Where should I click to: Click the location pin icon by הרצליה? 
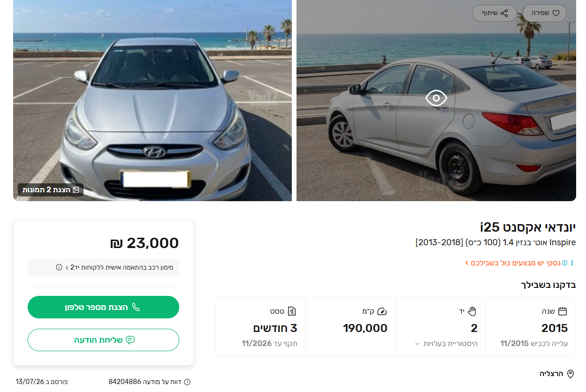click(571, 374)
